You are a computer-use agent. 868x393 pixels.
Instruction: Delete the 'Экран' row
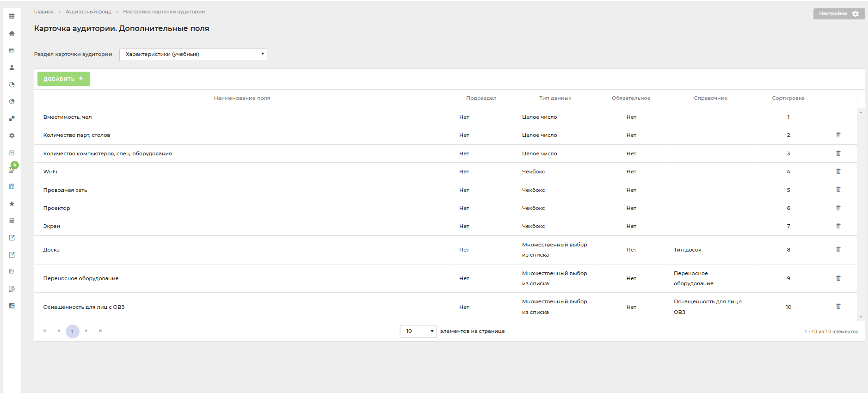838,226
